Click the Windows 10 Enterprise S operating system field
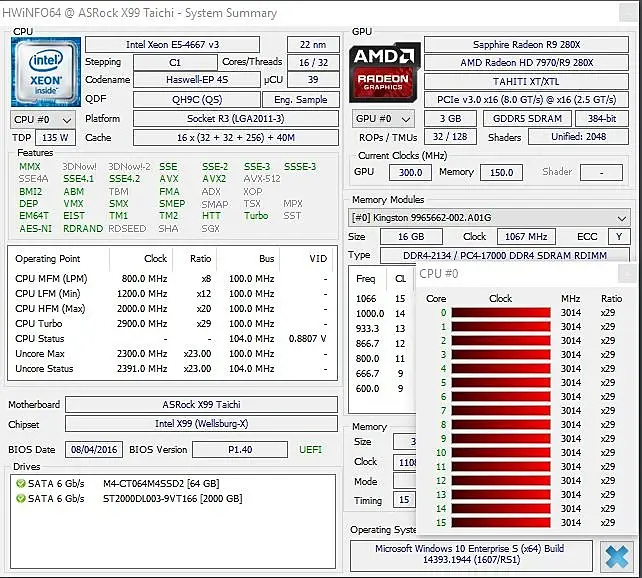Screen dimensions: 642x578 coord(471,554)
